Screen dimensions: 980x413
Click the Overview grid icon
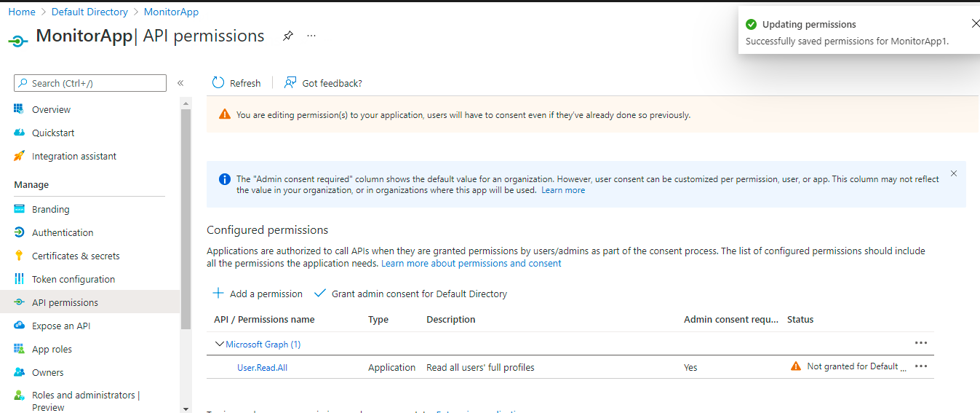[19, 109]
